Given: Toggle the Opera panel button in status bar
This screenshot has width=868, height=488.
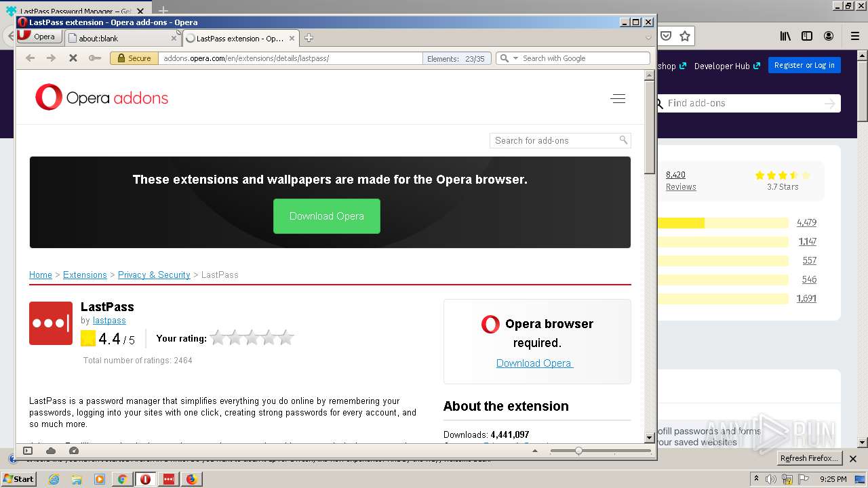Looking at the screenshot, I should (x=28, y=451).
